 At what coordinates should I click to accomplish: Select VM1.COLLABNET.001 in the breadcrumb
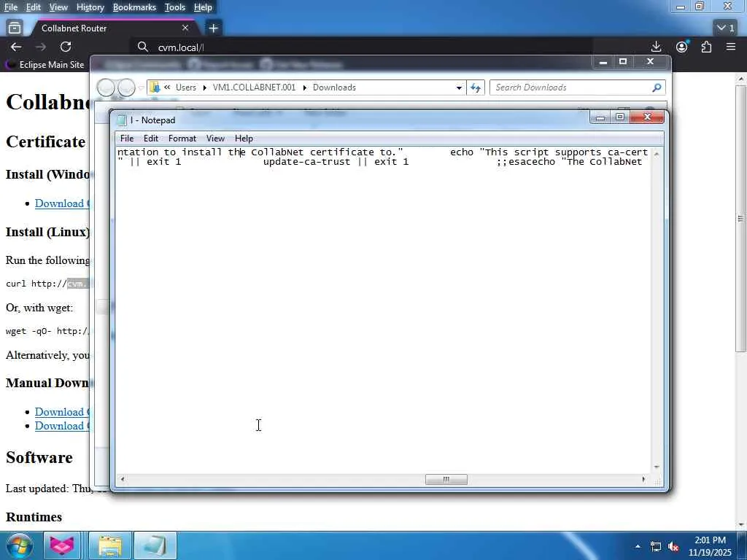click(254, 87)
